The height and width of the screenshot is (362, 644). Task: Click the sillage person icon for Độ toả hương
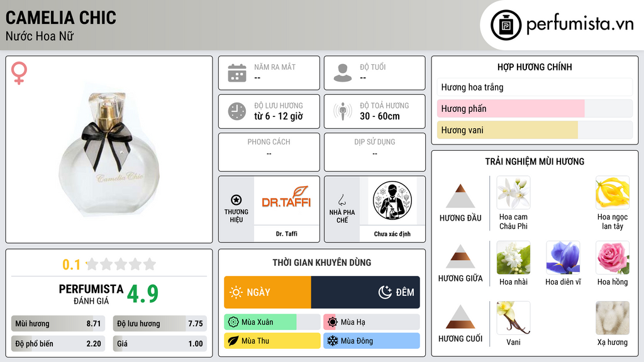[343, 111]
